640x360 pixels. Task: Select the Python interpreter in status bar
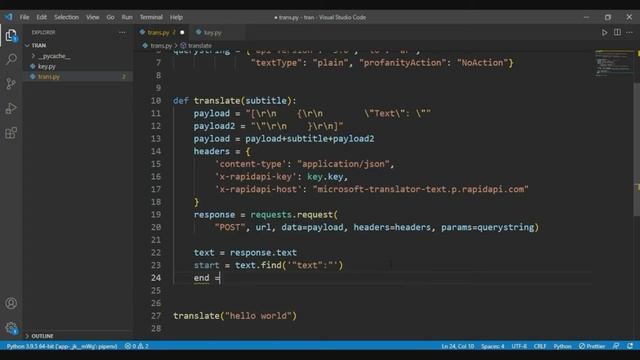62,346
